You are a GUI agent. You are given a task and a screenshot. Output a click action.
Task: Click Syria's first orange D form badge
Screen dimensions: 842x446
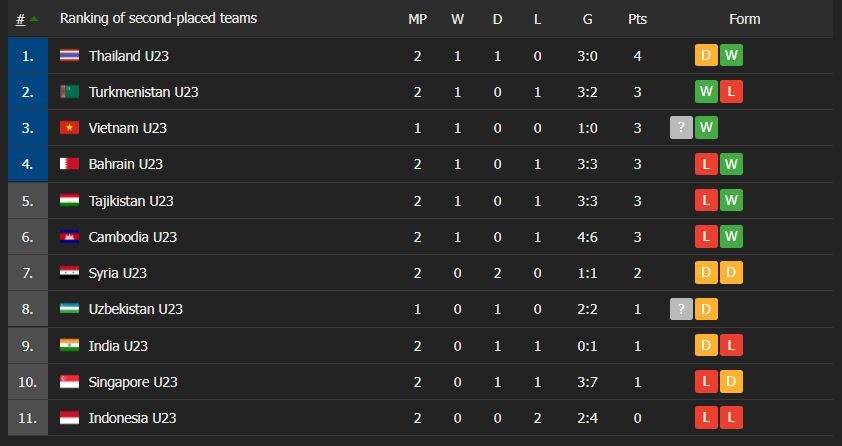click(x=707, y=273)
